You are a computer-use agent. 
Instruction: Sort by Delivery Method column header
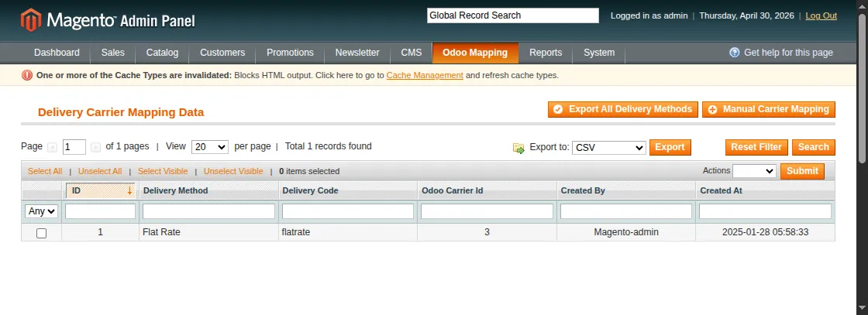pos(175,190)
